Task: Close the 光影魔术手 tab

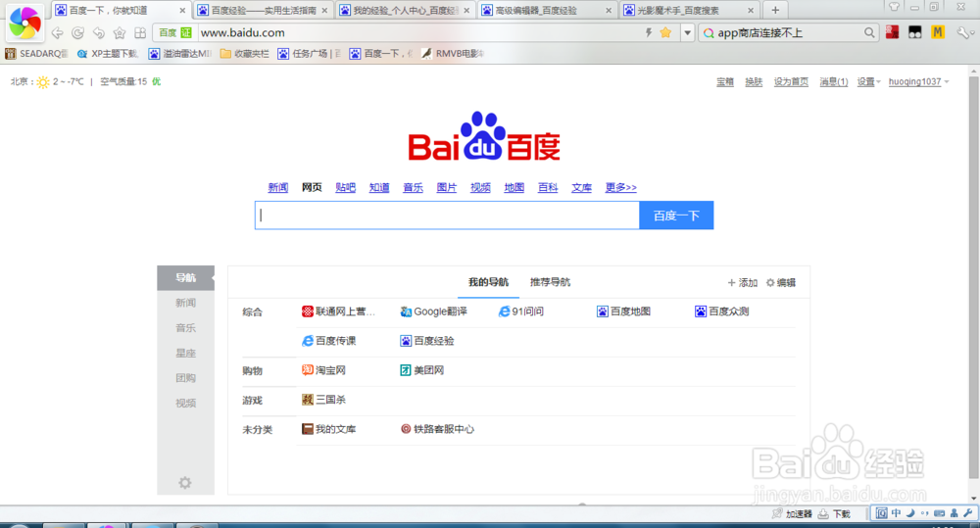Action: tap(751, 11)
